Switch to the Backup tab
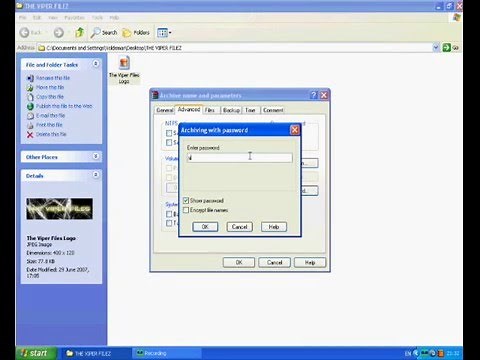Viewport: 480px width, 360px height. (231, 110)
